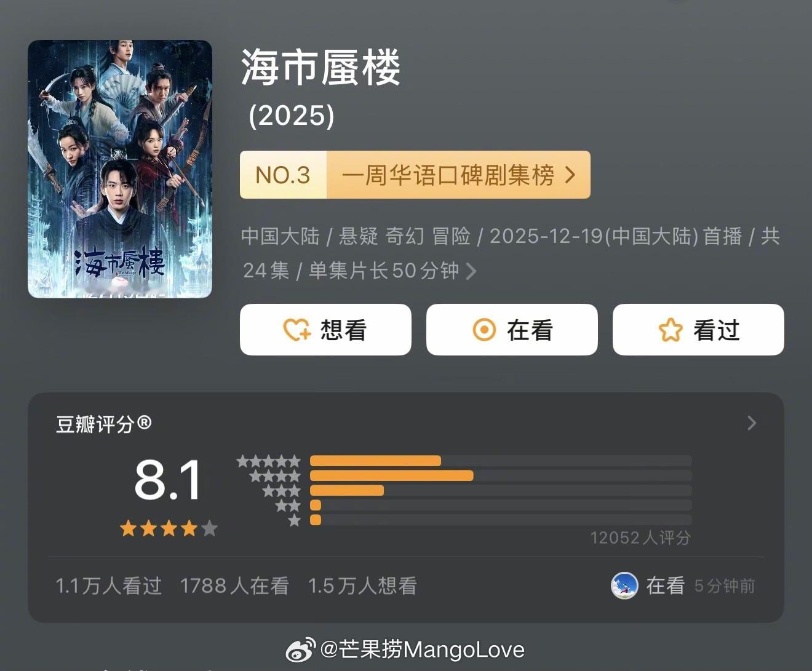812x671 pixels.
Task: Open the 一周华语口碑剧集榜 ranking via chevron
Action: pos(572,175)
